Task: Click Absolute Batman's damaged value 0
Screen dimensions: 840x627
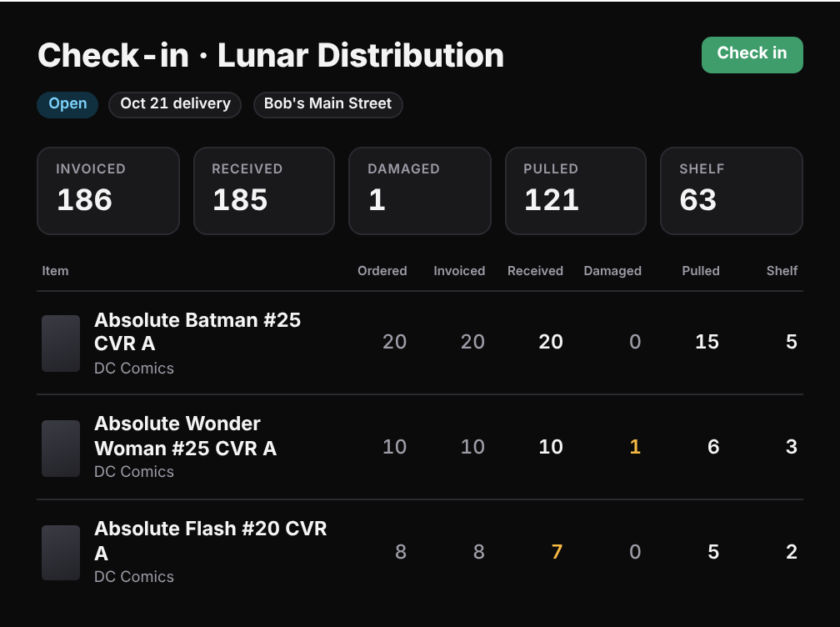Action: pos(635,342)
